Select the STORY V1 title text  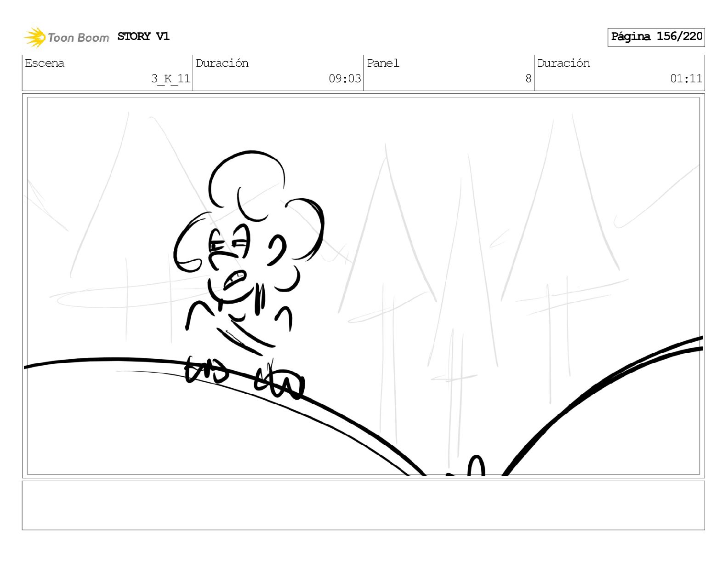143,36
